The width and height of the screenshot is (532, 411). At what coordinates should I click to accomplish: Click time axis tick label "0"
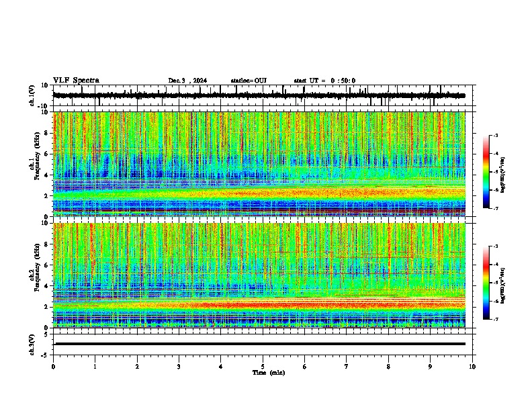pyautogui.click(x=53, y=367)
